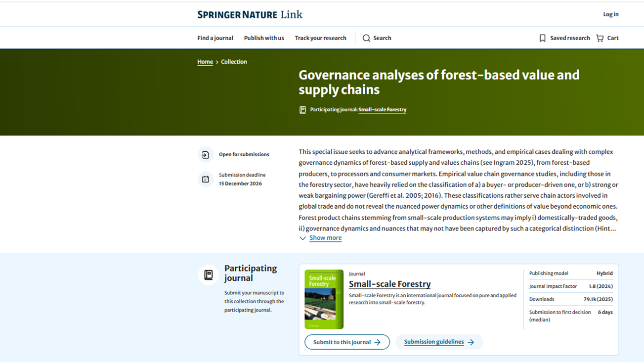Image resolution: width=644 pixels, height=362 pixels.
Task: Click the Open for submissions icon
Action: pyautogui.click(x=206, y=155)
